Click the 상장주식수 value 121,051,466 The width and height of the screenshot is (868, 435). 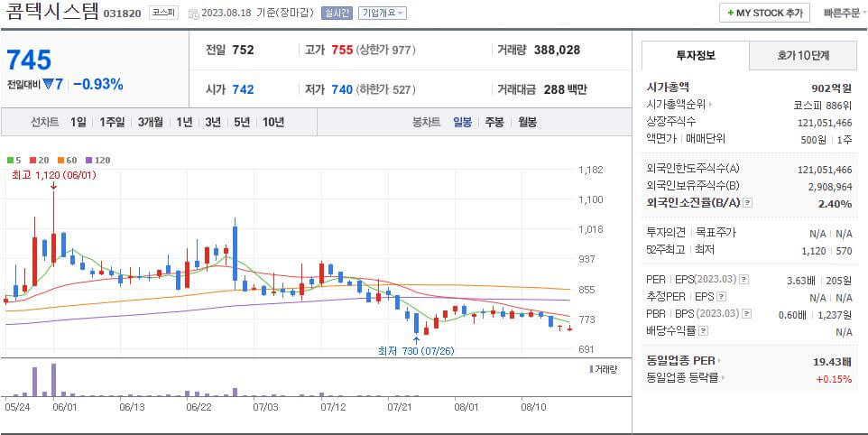[x=825, y=123]
